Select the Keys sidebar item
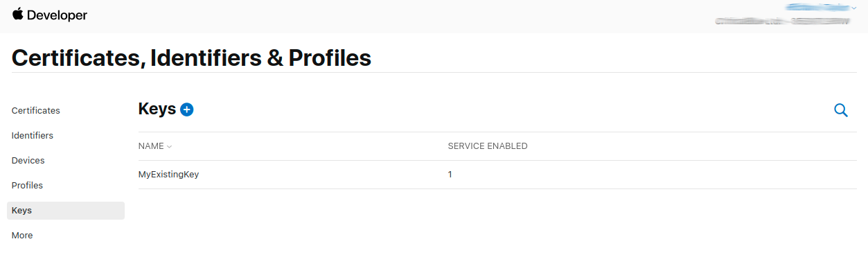868x255 pixels. [x=66, y=211]
